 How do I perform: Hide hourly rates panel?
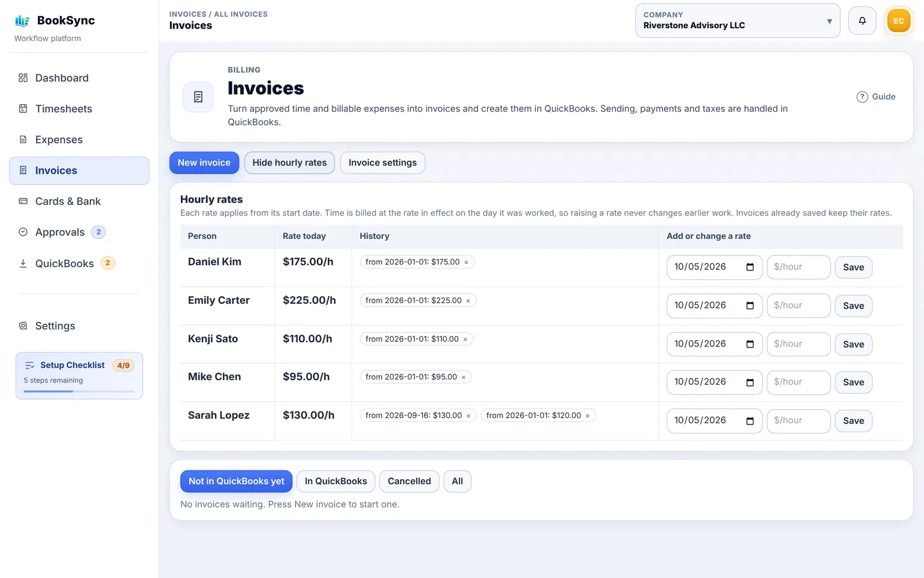(289, 162)
